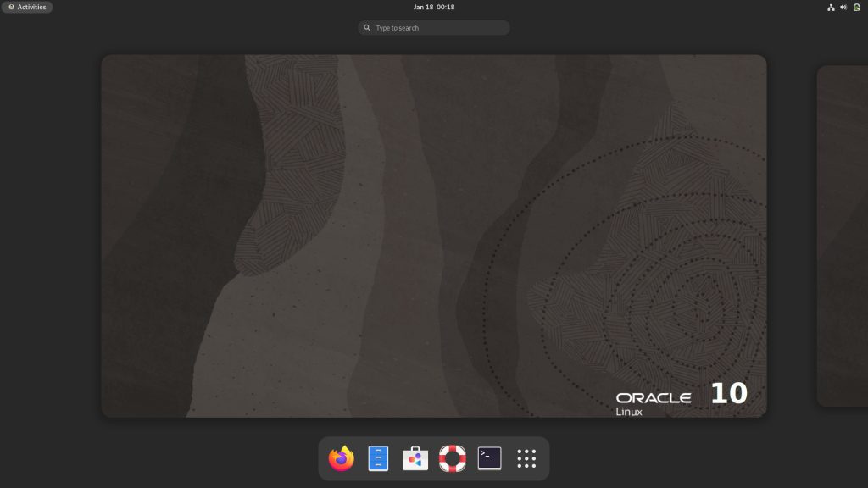Click the wired network status icon
The height and width of the screenshot is (488, 868).
(831, 7)
